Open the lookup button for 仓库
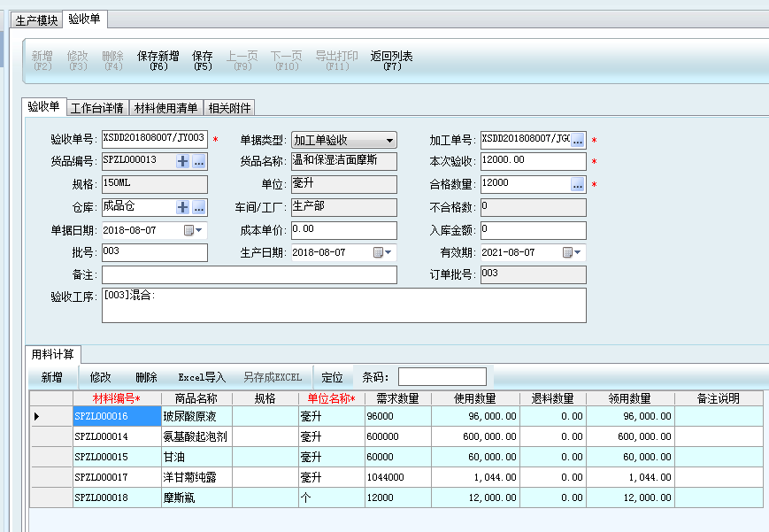 (x=198, y=207)
